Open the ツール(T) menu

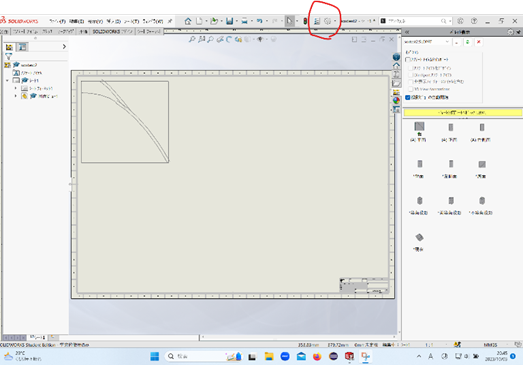point(131,21)
